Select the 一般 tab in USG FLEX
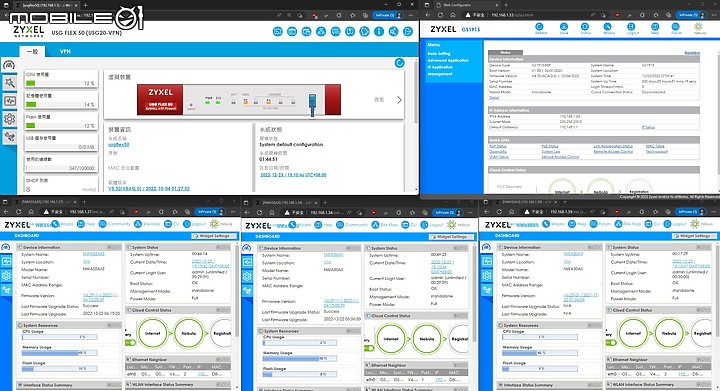Screen dimensions: 720x391 (x=32, y=51)
